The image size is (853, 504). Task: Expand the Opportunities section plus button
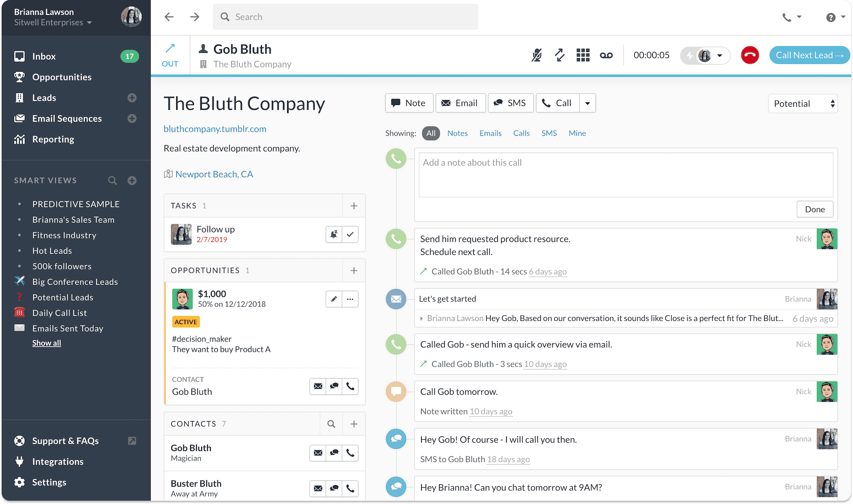(x=354, y=271)
